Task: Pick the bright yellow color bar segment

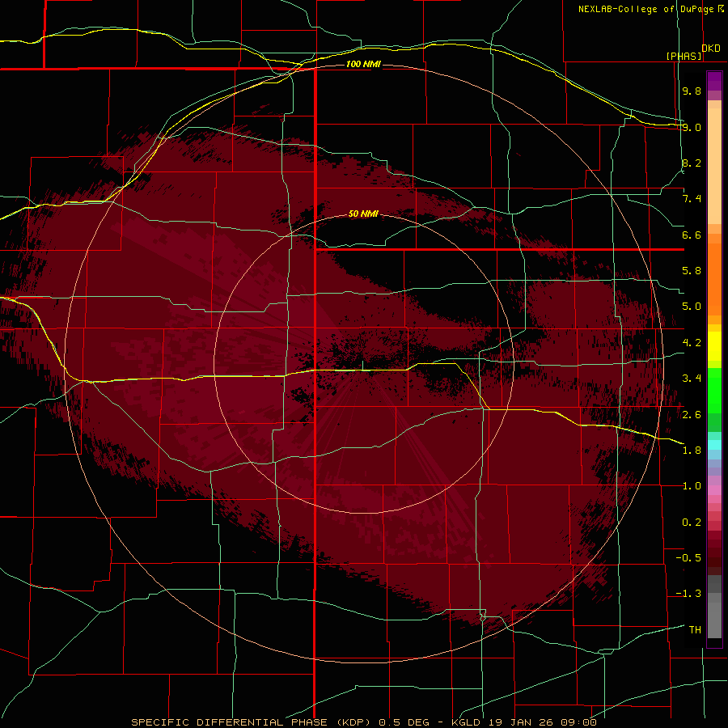Action: tap(714, 346)
